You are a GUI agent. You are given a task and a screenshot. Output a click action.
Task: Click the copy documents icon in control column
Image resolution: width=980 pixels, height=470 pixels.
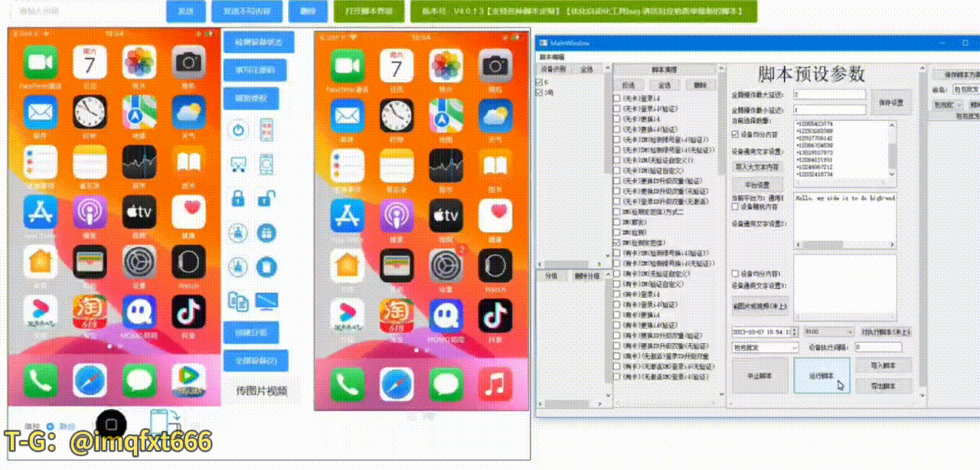[239, 301]
